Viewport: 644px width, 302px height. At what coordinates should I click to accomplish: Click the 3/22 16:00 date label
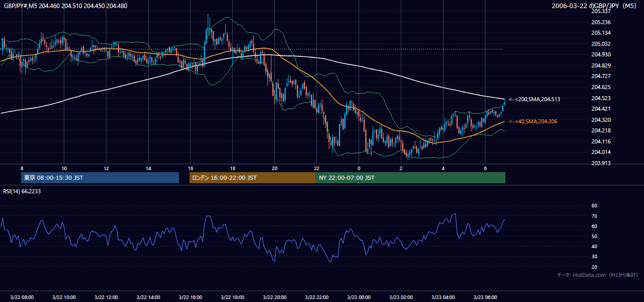190,297
